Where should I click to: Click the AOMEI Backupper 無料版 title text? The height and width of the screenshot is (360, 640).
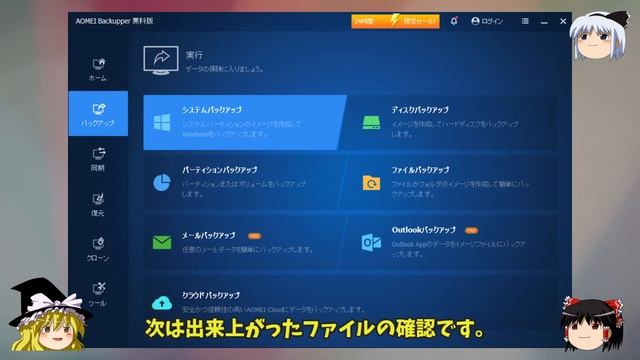114,21
